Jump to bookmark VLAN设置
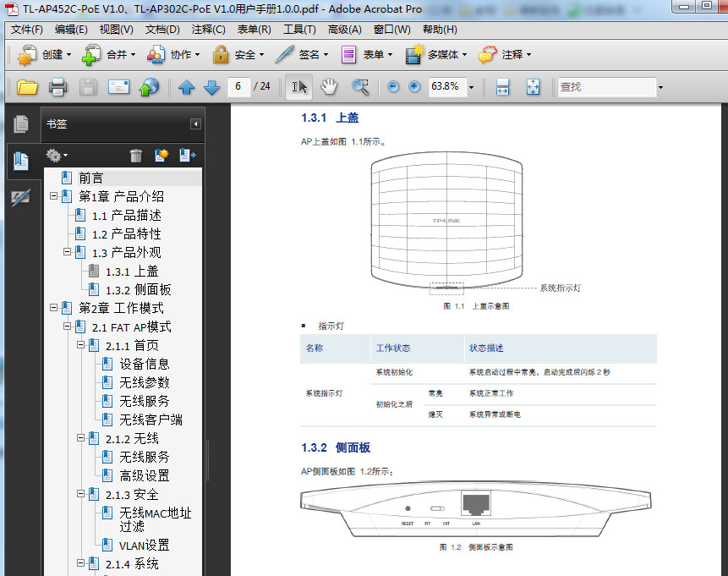 click(x=145, y=545)
